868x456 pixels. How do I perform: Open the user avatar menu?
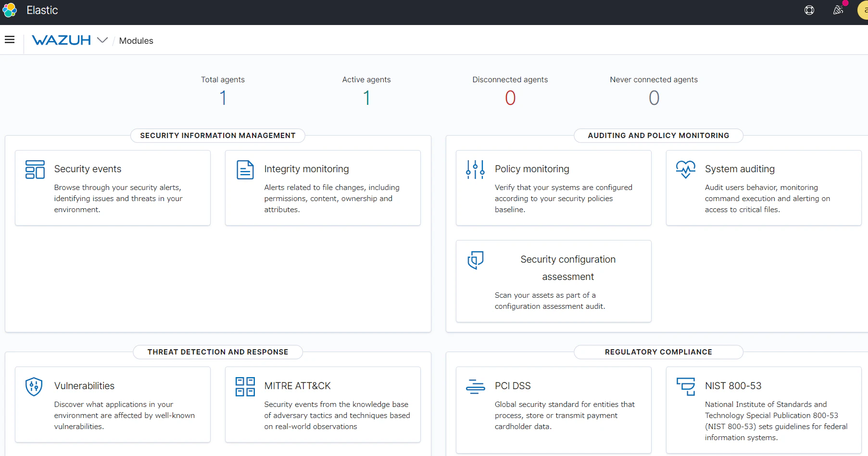[863, 10]
